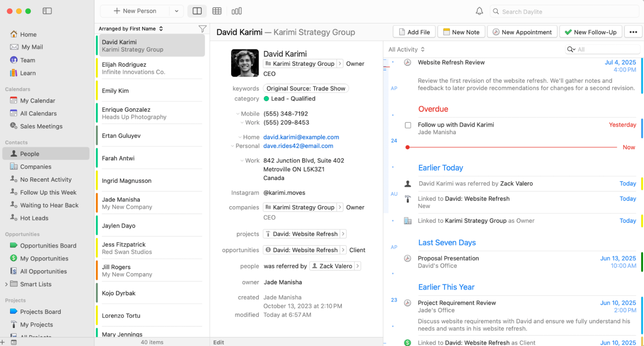Click the New Person button
Screen dimensions: 644x346
click(135, 11)
